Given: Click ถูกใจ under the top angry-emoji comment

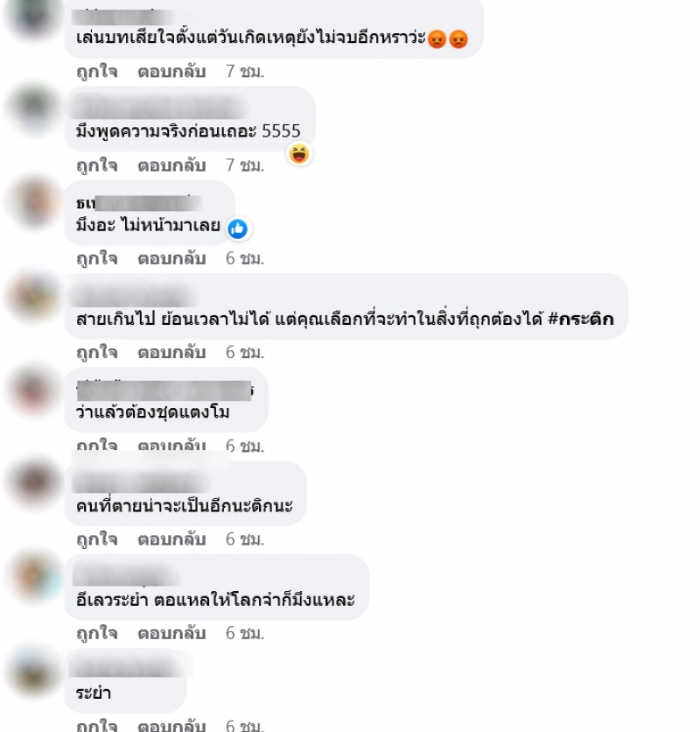Looking at the screenshot, I should click(97, 72).
